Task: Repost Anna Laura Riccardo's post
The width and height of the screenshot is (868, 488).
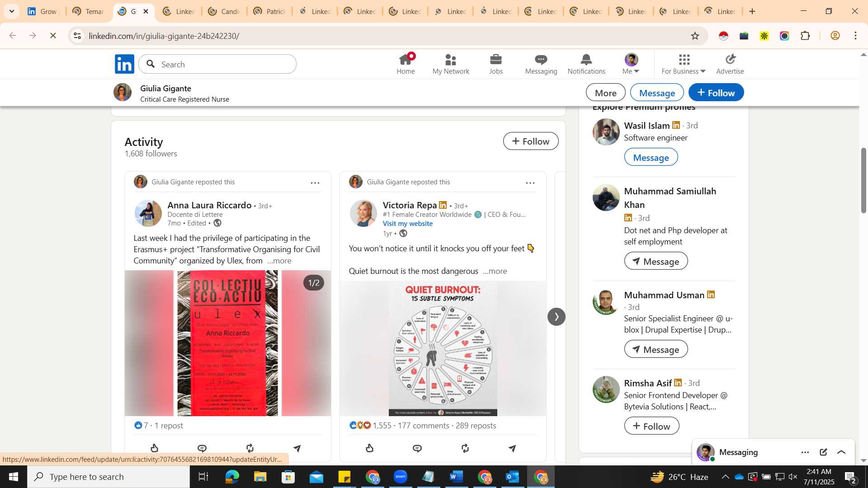Action: tap(250, 448)
